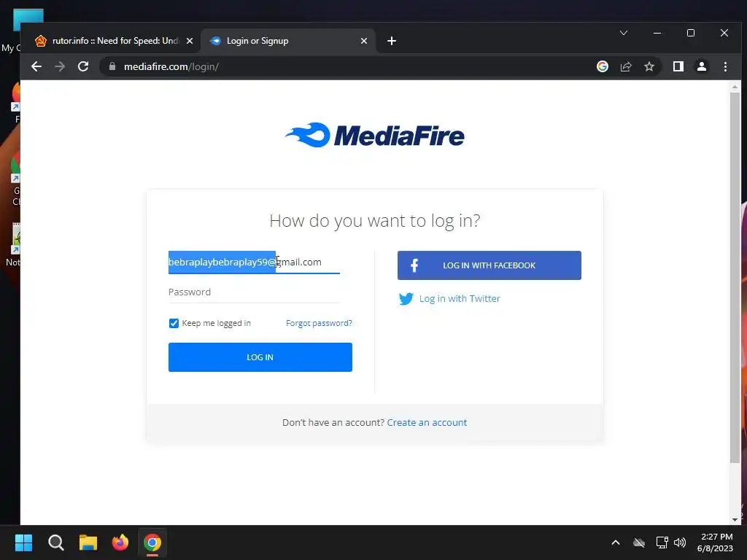This screenshot has height=560, width=747.
Task: Click the scrollbar down arrow
Action: [x=735, y=519]
